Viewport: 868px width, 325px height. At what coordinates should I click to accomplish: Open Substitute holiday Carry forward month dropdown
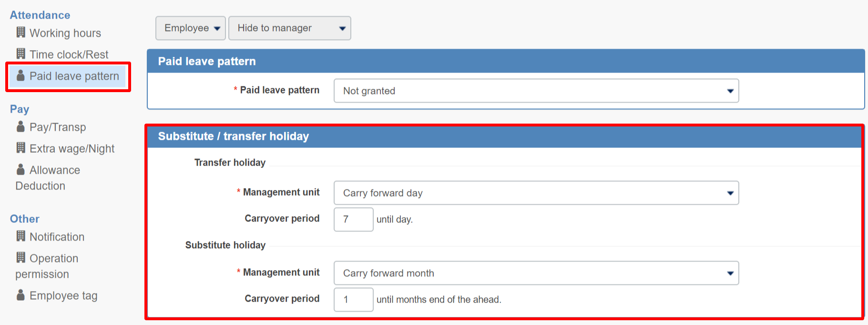click(x=536, y=273)
